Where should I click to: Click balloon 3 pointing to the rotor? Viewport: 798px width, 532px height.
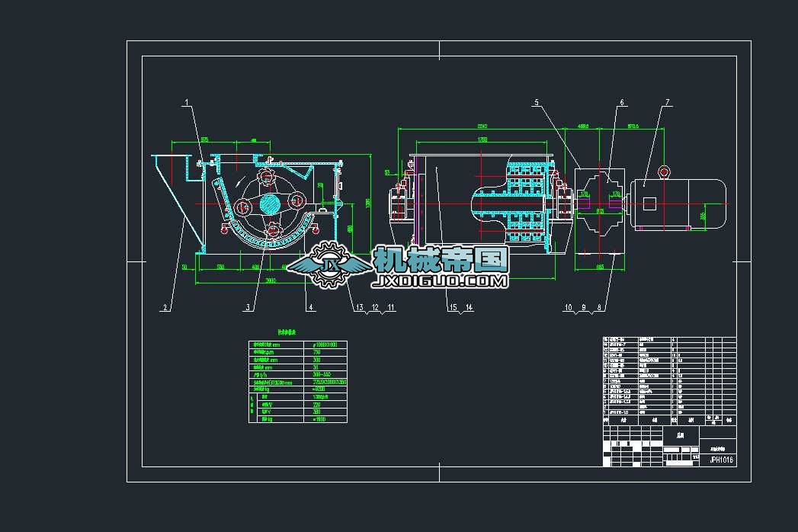[x=248, y=308]
